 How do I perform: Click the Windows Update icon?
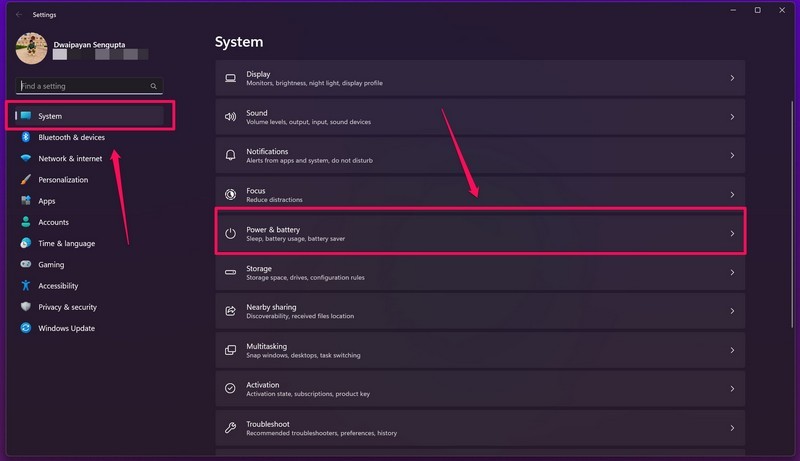[26, 328]
